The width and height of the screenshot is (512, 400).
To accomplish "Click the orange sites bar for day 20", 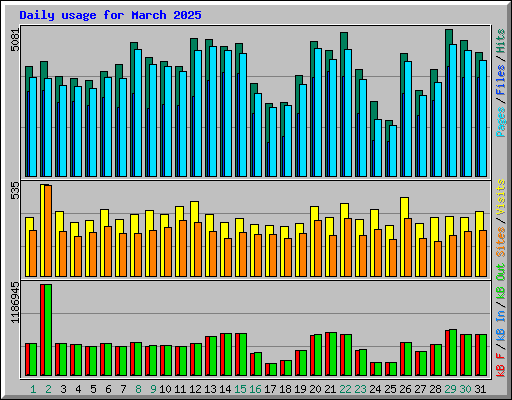I will 318,248.
